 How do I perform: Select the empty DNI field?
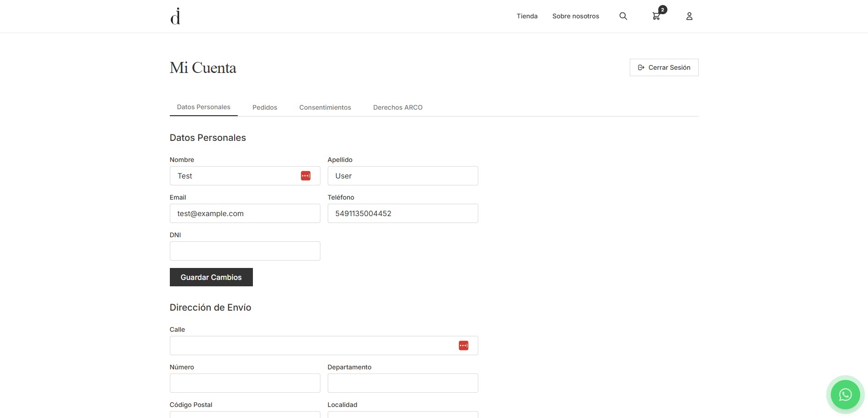pyautogui.click(x=245, y=251)
